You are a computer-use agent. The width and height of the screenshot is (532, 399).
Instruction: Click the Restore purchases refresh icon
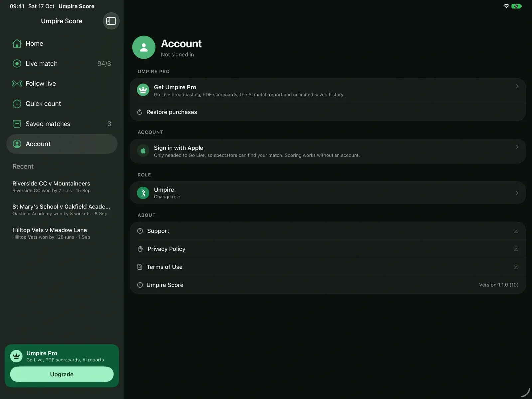click(140, 112)
